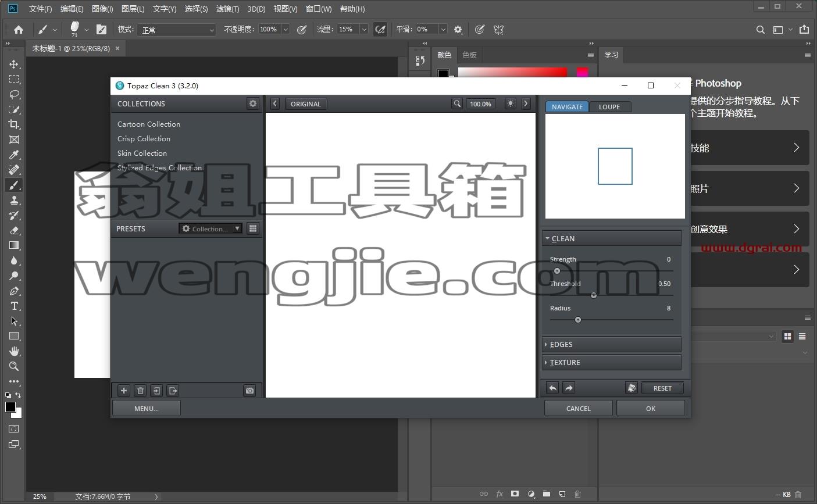Click the preview magnifier icon in Topaz

[x=457, y=104]
